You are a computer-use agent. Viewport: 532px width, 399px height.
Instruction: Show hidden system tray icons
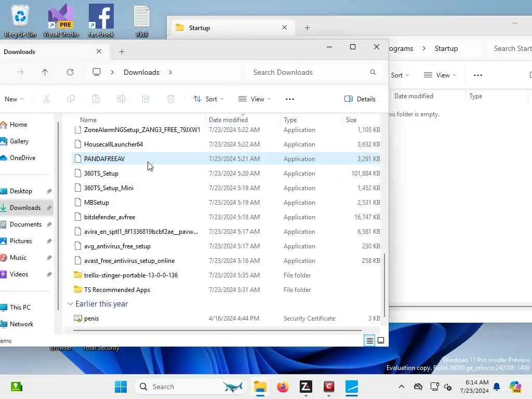click(x=402, y=387)
